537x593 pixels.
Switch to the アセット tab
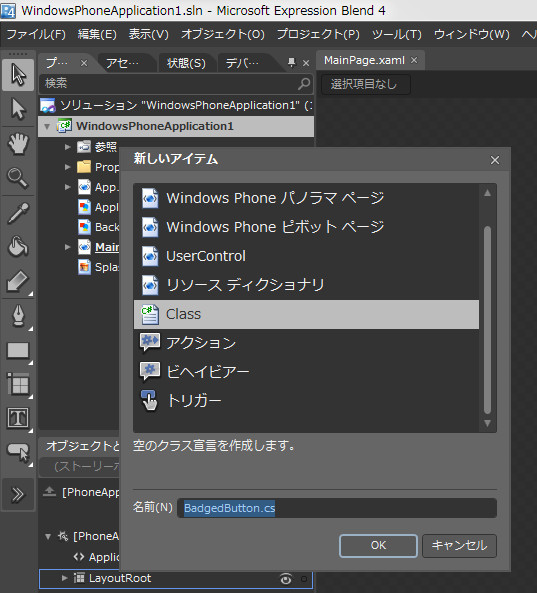point(123,63)
